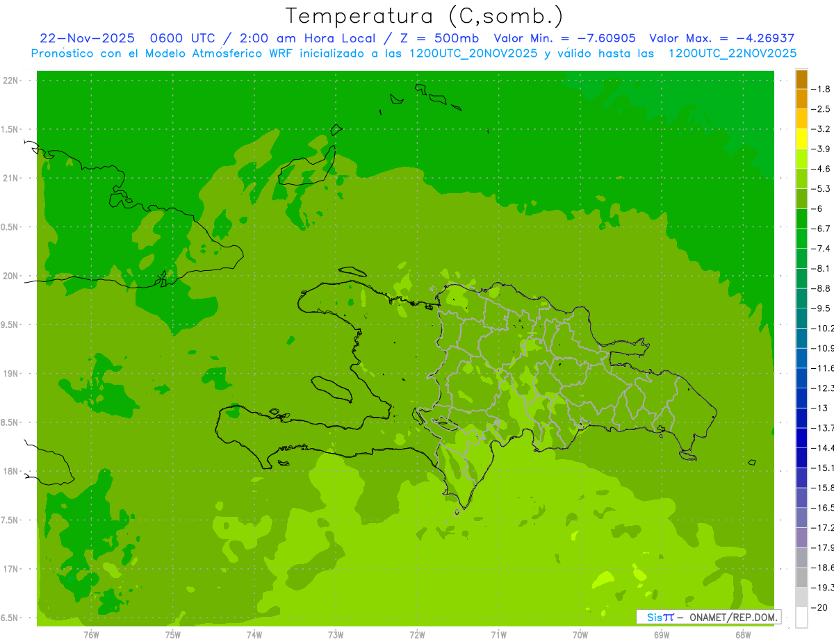Click the '74W' longitude label
834x644 pixels.
pyautogui.click(x=254, y=634)
